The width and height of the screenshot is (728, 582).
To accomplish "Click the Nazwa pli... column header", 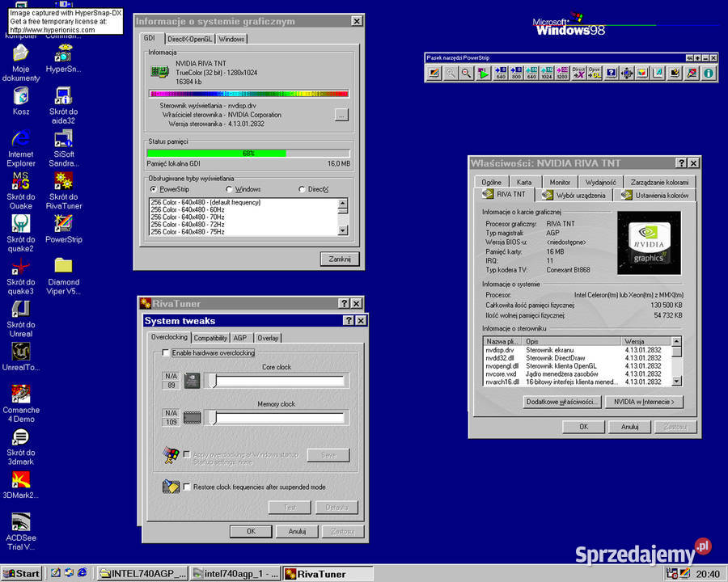I will (x=503, y=341).
